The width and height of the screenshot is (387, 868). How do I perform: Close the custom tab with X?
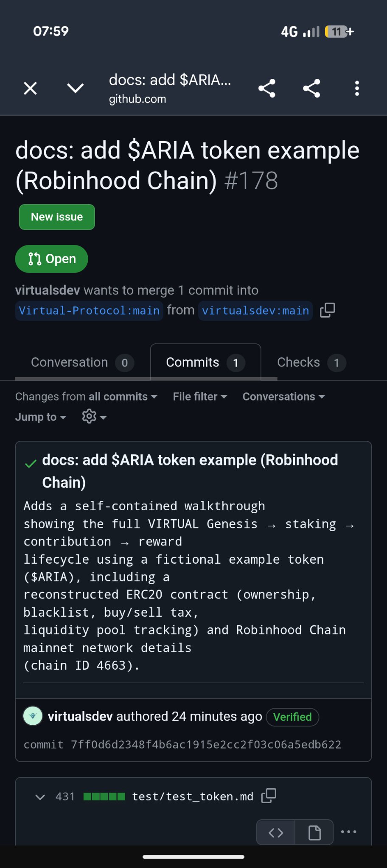(x=31, y=88)
